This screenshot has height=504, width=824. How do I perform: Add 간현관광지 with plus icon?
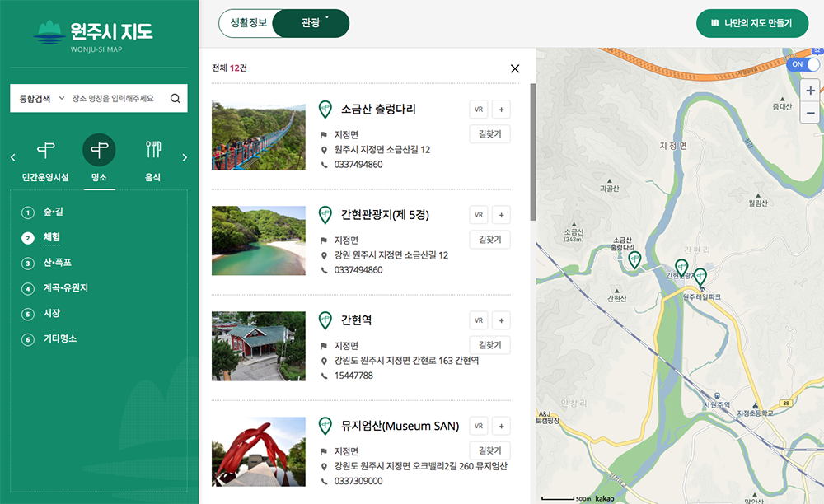click(x=501, y=215)
